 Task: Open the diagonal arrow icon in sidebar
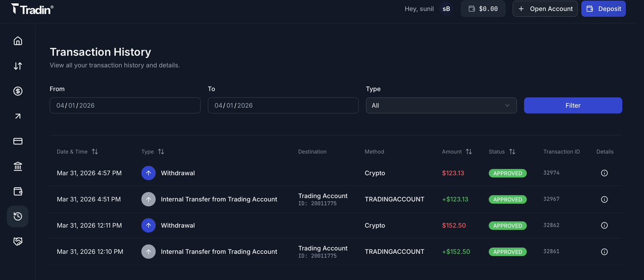pos(18,117)
